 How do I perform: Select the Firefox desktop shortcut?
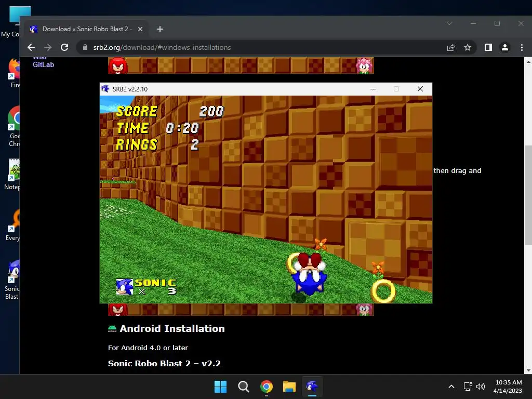click(x=14, y=73)
